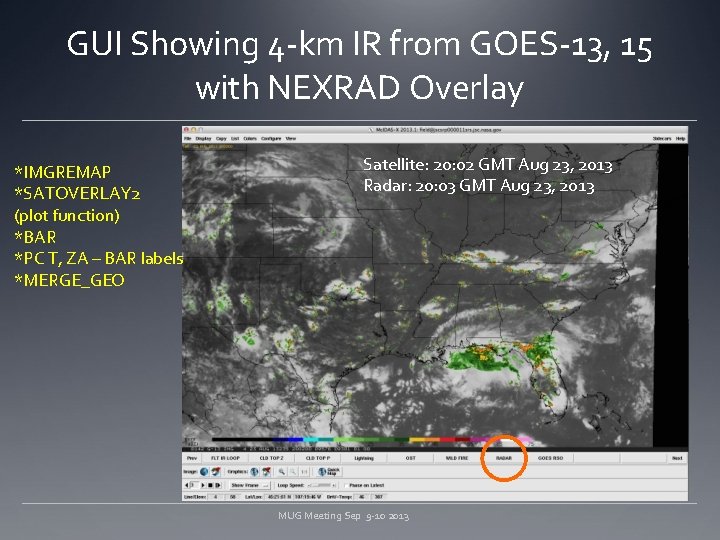The width and height of the screenshot is (720, 540).
Task: Click the WILD FIRE button
Action: (457, 458)
